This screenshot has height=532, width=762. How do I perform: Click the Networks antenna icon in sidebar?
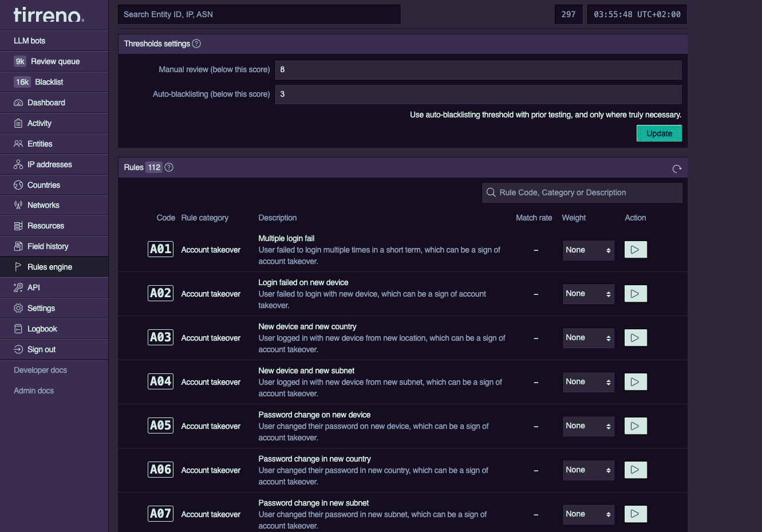pos(18,205)
